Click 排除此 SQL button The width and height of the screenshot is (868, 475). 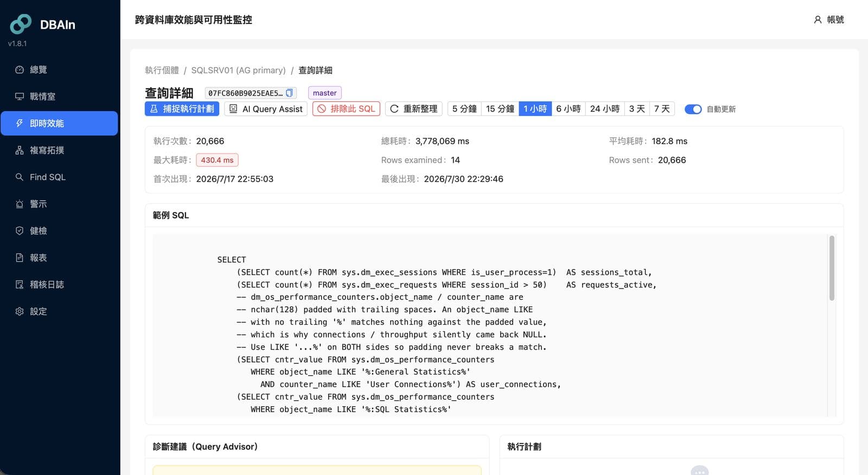click(x=346, y=108)
